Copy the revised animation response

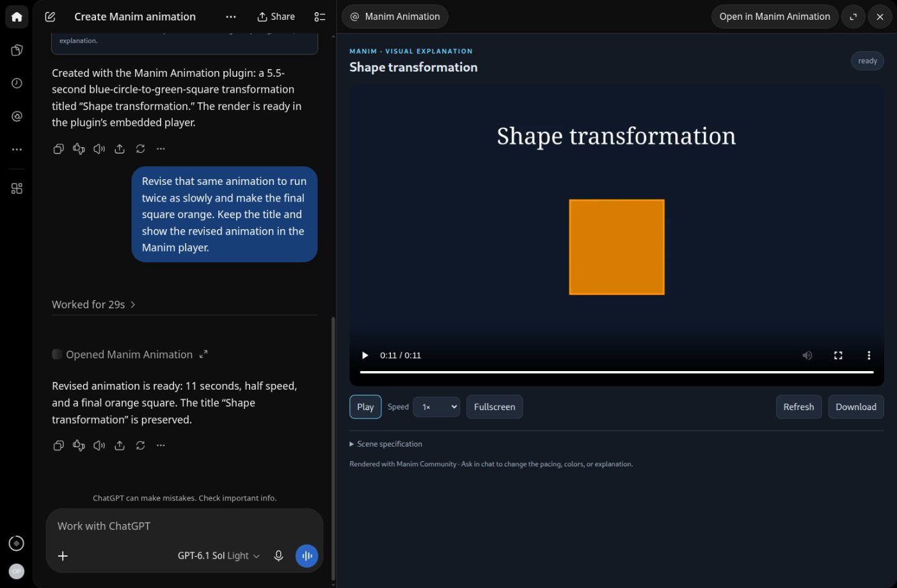(58, 445)
